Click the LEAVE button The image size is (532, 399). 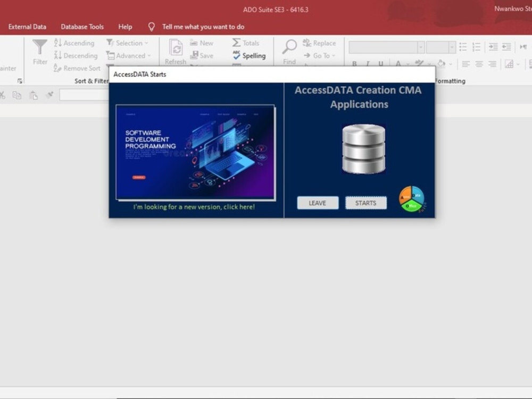click(318, 203)
